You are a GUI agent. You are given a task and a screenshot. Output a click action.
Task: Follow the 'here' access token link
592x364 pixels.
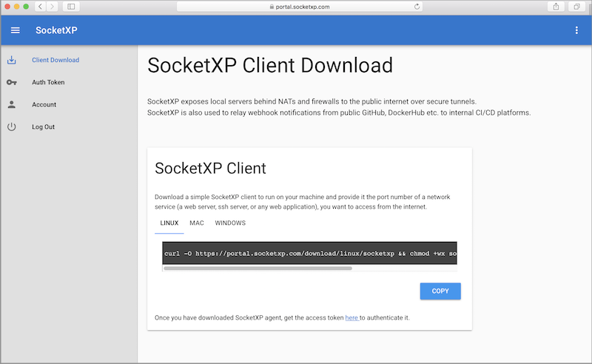351,318
